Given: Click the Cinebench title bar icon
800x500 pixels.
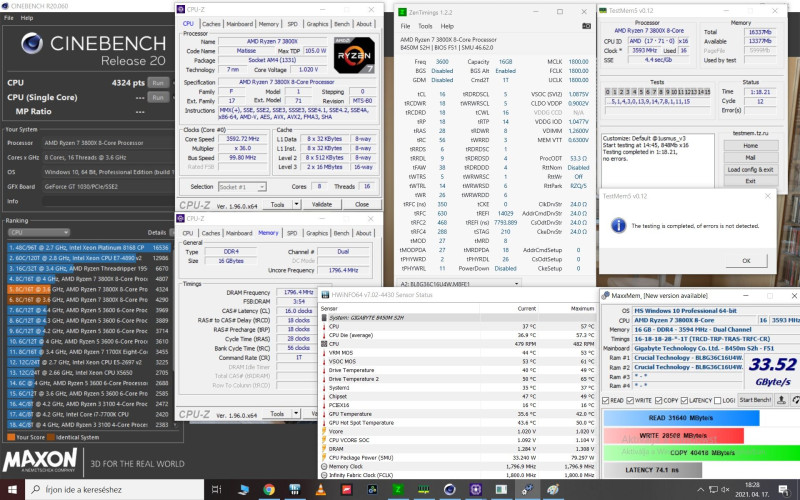Looking at the screenshot, I should pos(5,6).
